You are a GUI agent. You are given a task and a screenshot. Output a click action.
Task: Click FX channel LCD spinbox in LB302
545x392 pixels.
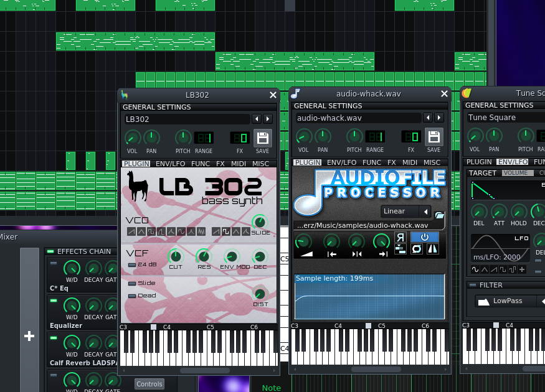[x=240, y=138]
